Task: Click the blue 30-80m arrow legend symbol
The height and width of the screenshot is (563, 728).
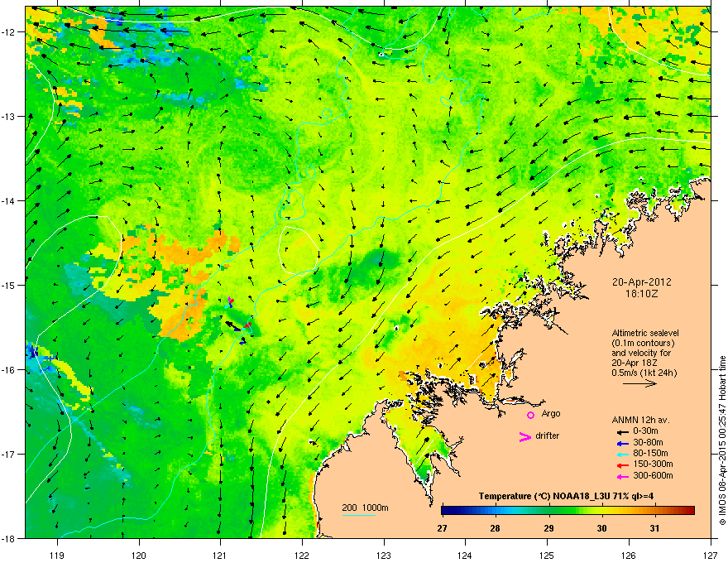Action: [x=622, y=443]
